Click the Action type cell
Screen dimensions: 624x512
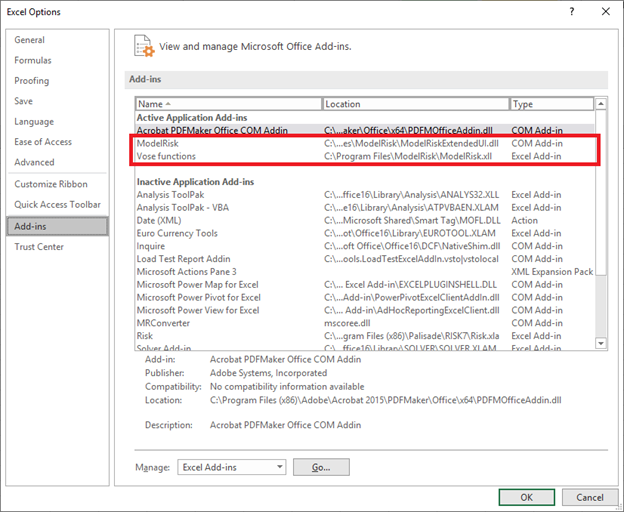pyautogui.click(x=525, y=220)
